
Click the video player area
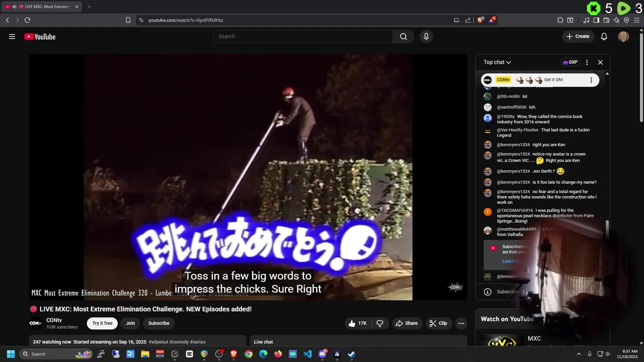(248, 177)
